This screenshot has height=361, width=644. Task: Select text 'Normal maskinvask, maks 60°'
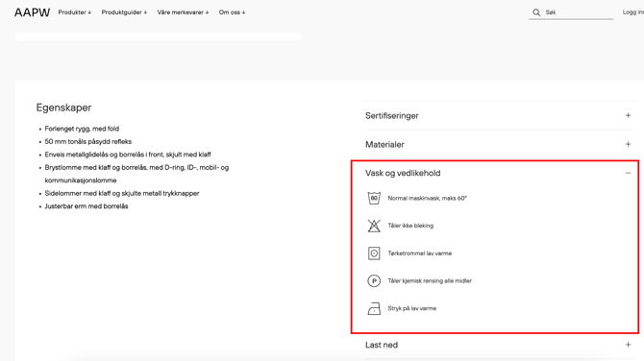pyautogui.click(x=427, y=198)
